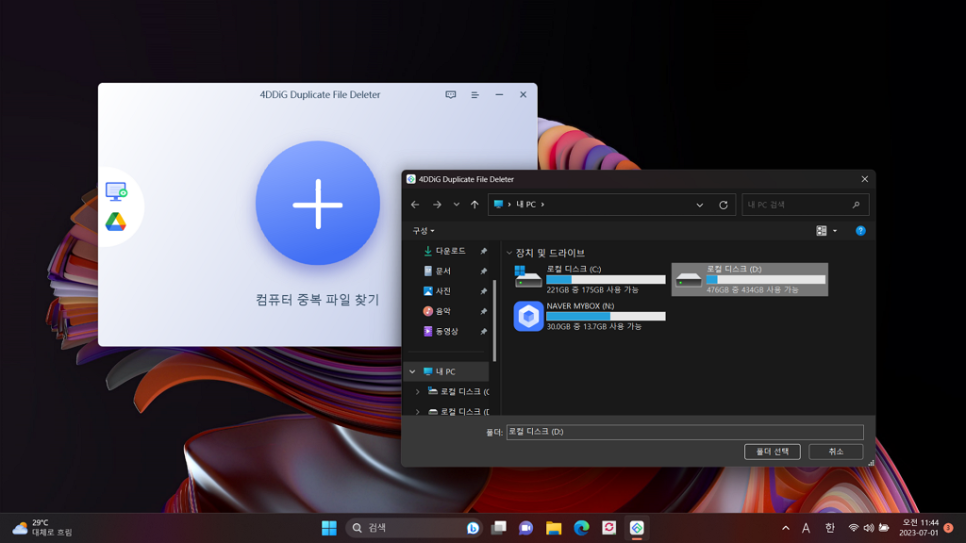Expand the address bar history dropdown

tap(700, 205)
